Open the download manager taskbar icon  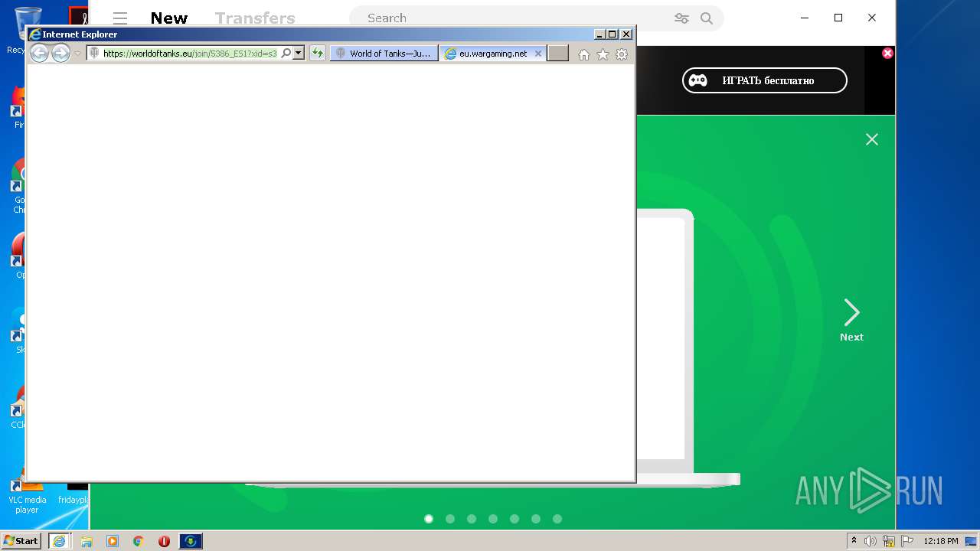pos(191,541)
